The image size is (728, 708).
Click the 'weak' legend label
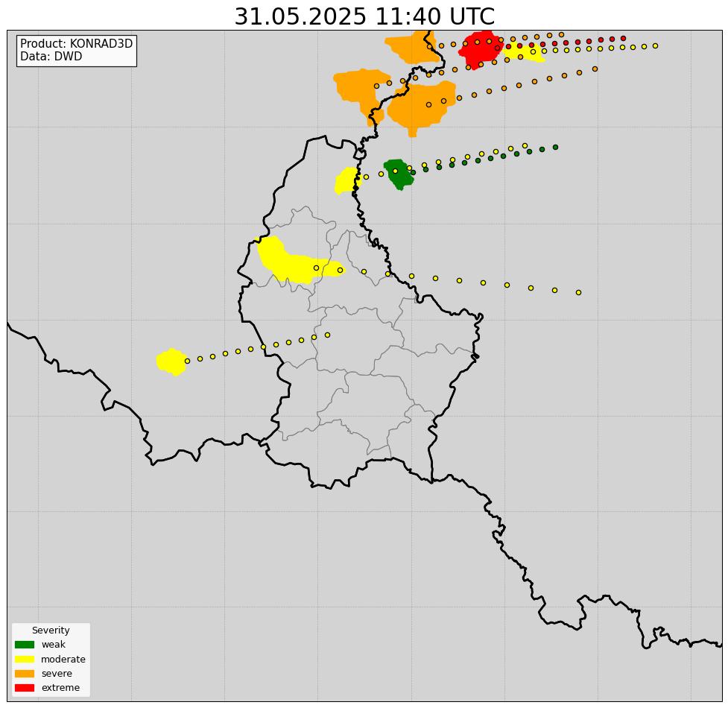pyautogui.click(x=54, y=645)
